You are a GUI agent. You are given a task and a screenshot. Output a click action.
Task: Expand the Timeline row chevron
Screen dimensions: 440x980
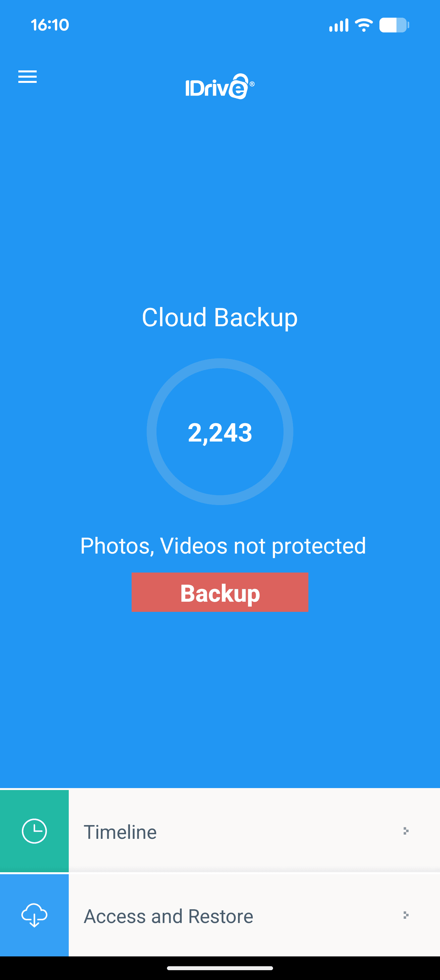point(406,831)
